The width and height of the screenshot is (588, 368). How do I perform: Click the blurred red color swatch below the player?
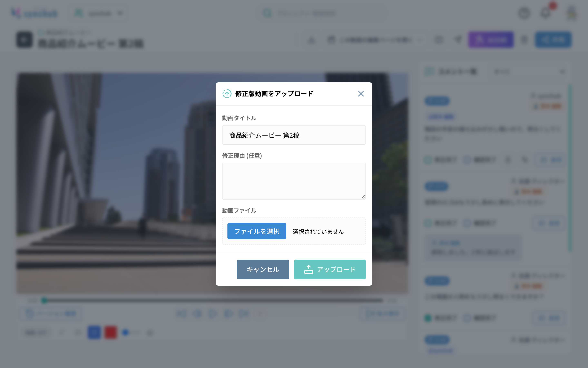point(110,332)
